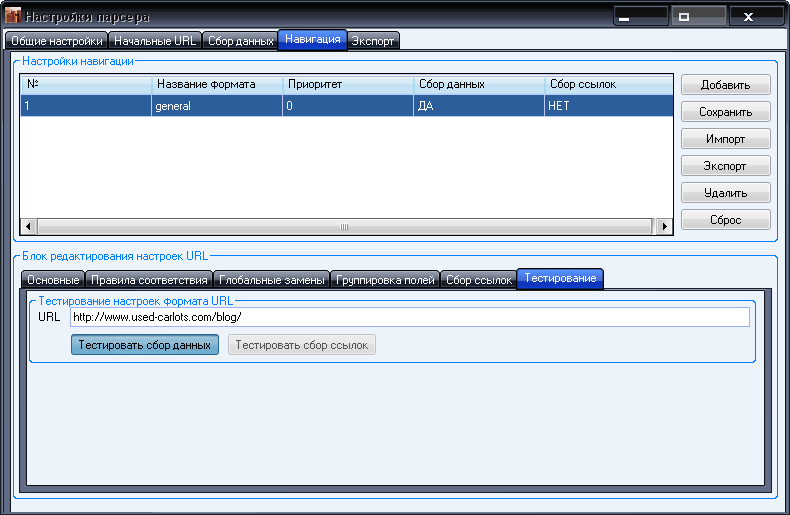Go to the Экспорт top tab

tap(373, 41)
